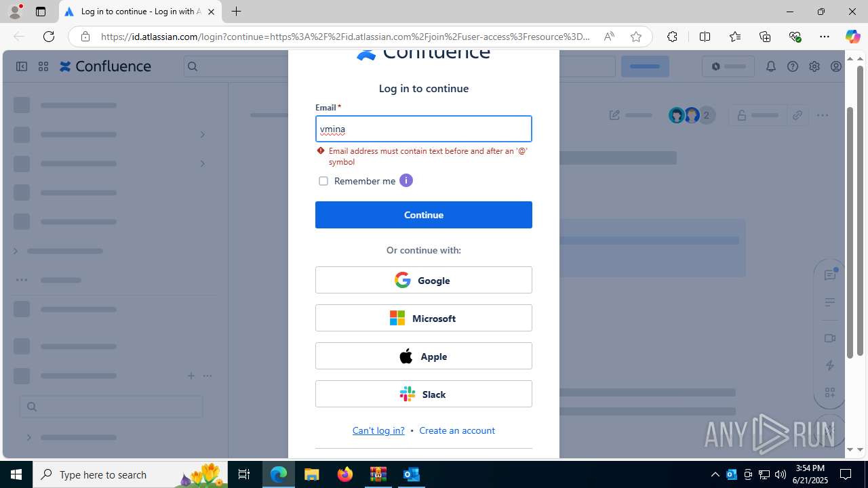Click the taskbar search box
This screenshot has height=488, width=868.
coord(130,474)
